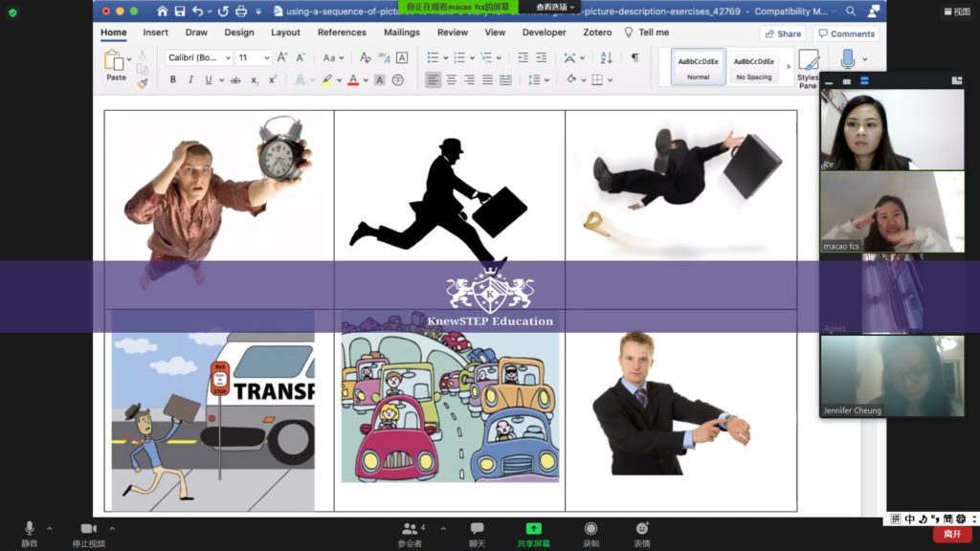Click the search magnifier in Word's title bar
The height and width of the screenshot is (551, 980).
(851, 11)
